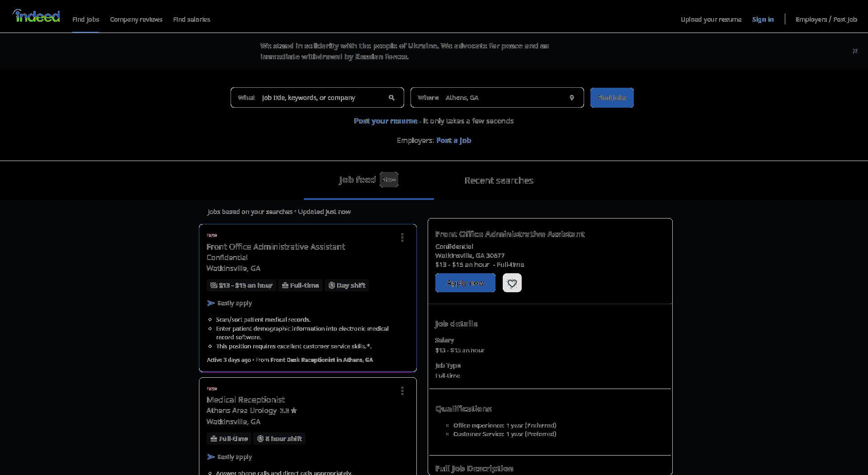
Task: Switch to the Recent searches tab
Action: pos(499,180)
